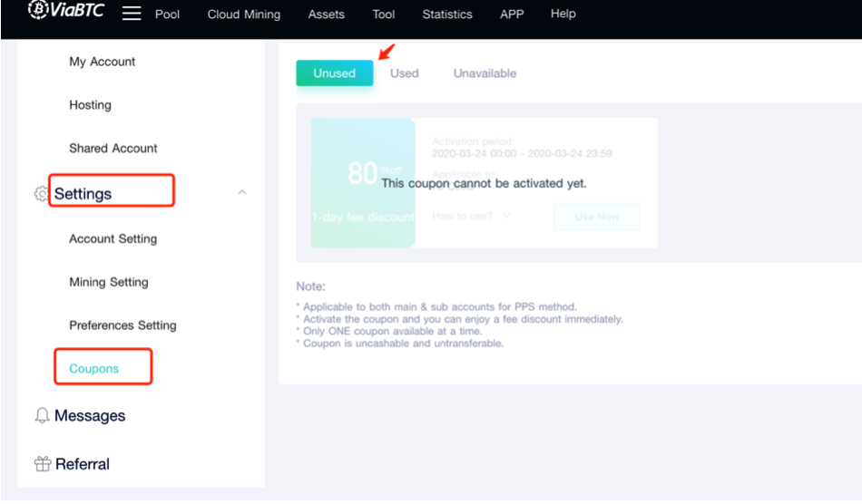Select Coupons in the sidebar

(x=94, y=369)
